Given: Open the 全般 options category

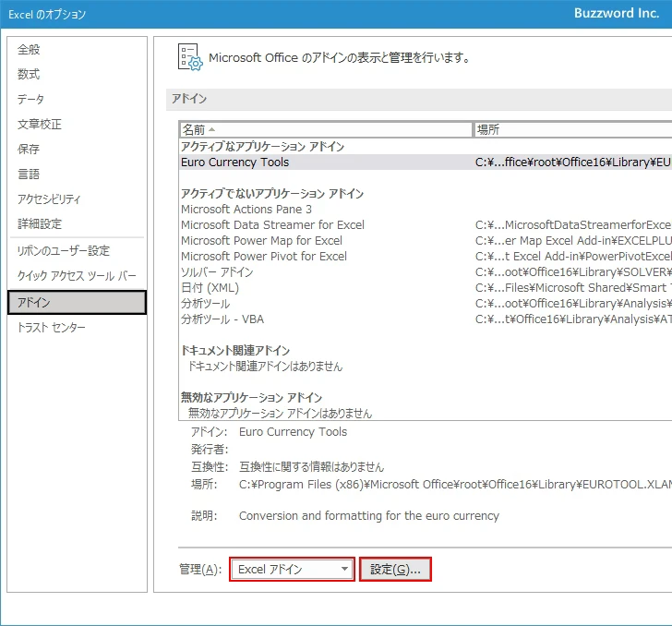Looking at the screenshot, I should coord(78,49).
